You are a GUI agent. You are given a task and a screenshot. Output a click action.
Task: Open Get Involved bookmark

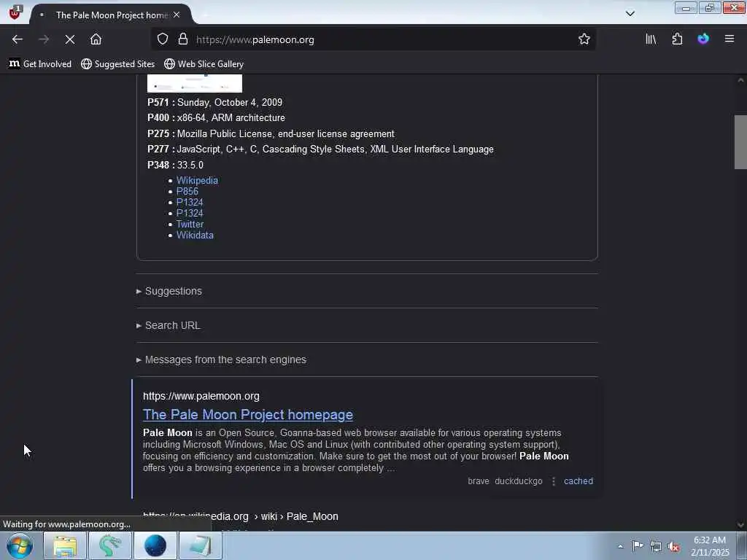coord(41,64)
